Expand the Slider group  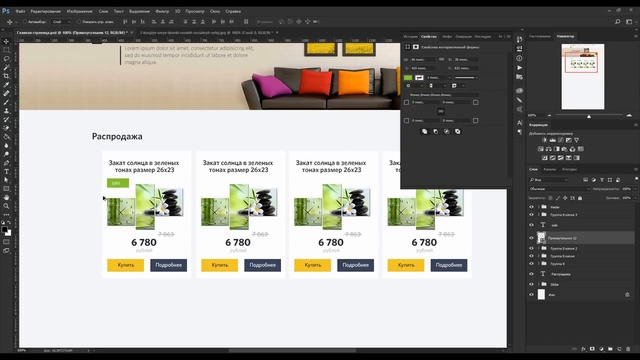(538, 284)
